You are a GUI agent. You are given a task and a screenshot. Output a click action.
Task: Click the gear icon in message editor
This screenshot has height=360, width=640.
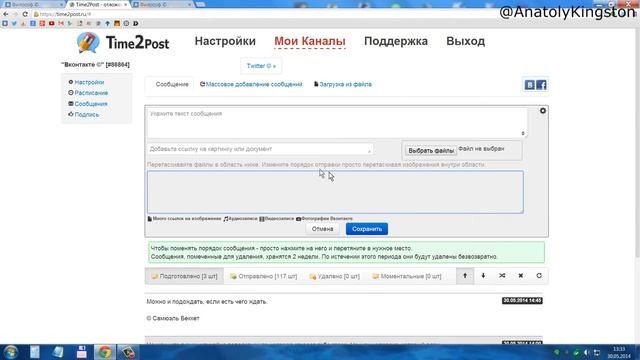[542, 111]
